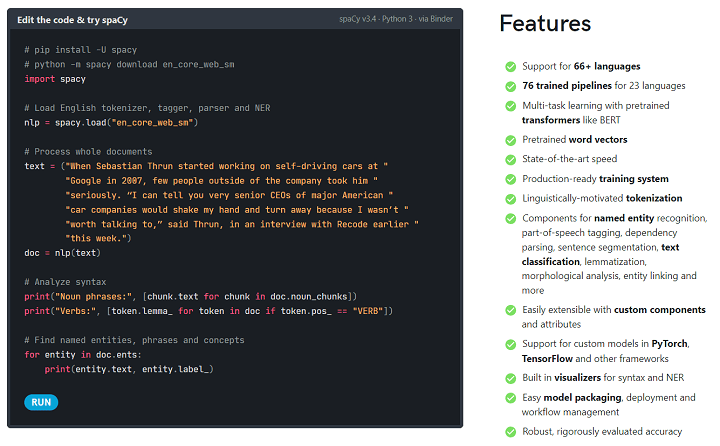
Task: Open the '76 trained pipelines' link
Action: (x=567, y=85)
